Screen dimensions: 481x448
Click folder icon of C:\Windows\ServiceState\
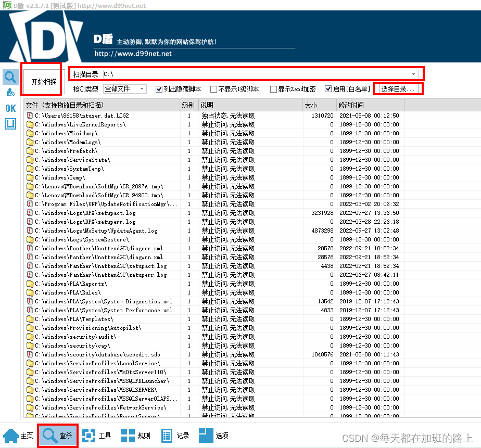(x=30, y=160)
